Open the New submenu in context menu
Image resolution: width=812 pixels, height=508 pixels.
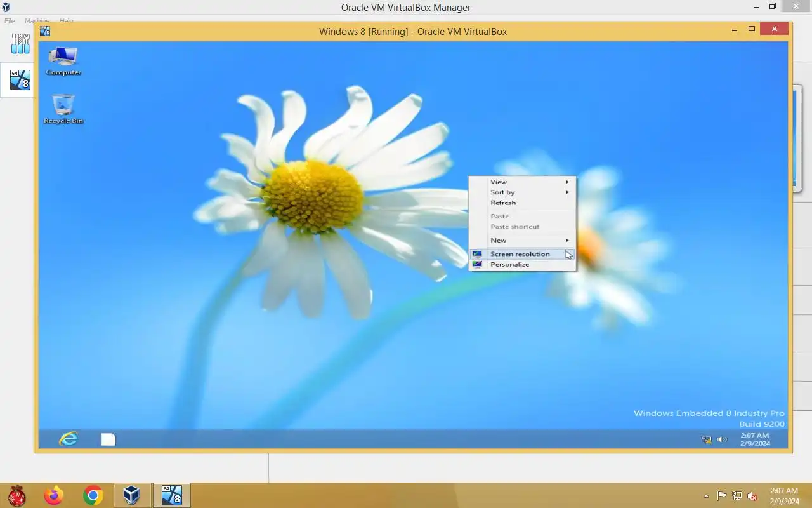(522, 240)
